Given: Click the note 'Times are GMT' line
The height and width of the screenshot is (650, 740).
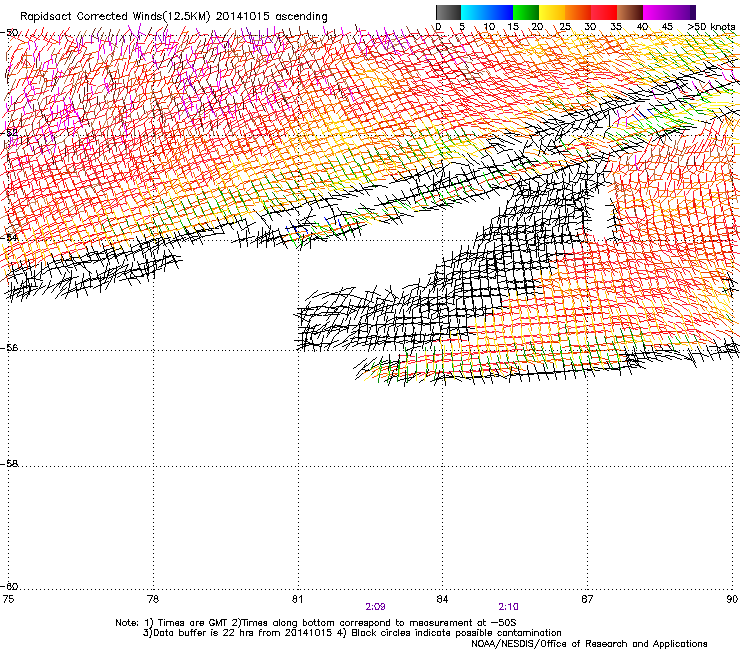Looking at the screenshot, I should click(x=316, y=623).
